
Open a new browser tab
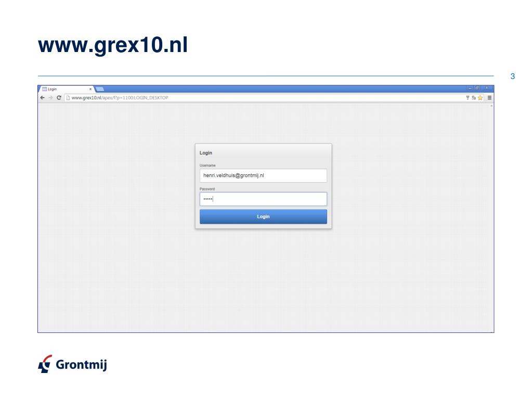pyautogui.click(x=100, y=89)
